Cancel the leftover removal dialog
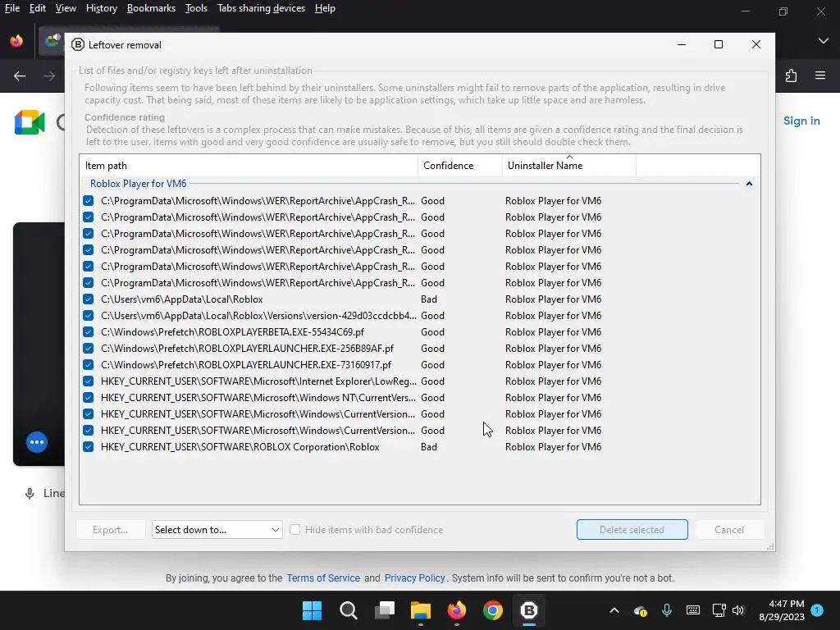Viewport: 840px width, 630px height. coord(729,529)
